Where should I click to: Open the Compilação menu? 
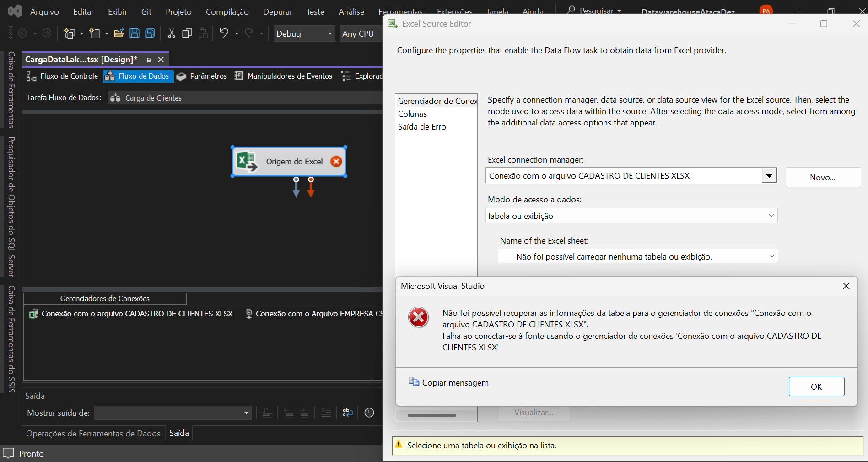[x=227, y=11]
